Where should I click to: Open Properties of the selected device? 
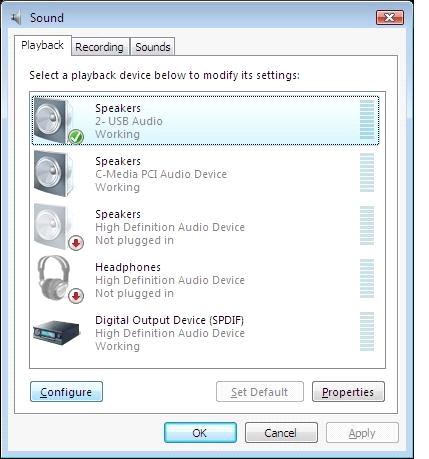click(348, 392)
